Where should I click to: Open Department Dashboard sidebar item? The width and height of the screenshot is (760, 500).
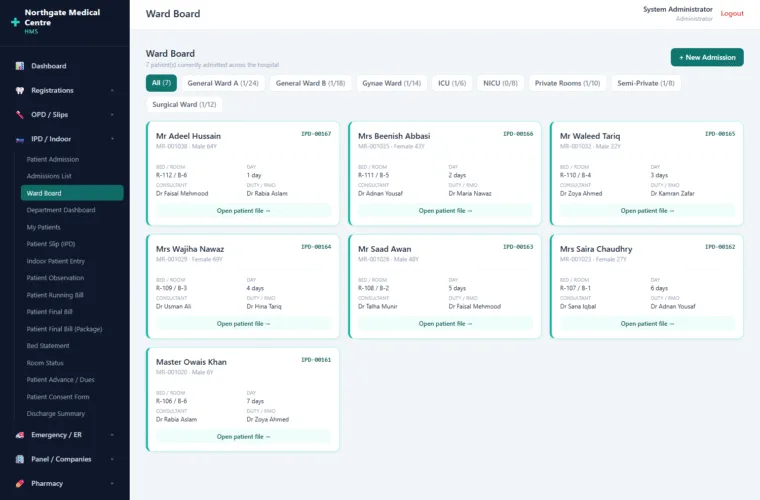click(72, 210)
